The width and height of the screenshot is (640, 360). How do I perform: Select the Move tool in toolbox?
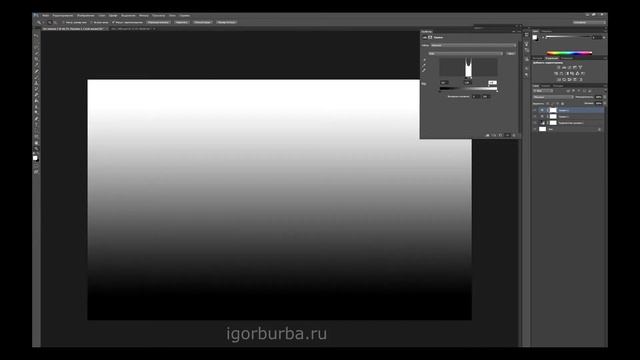click(36, 36)
